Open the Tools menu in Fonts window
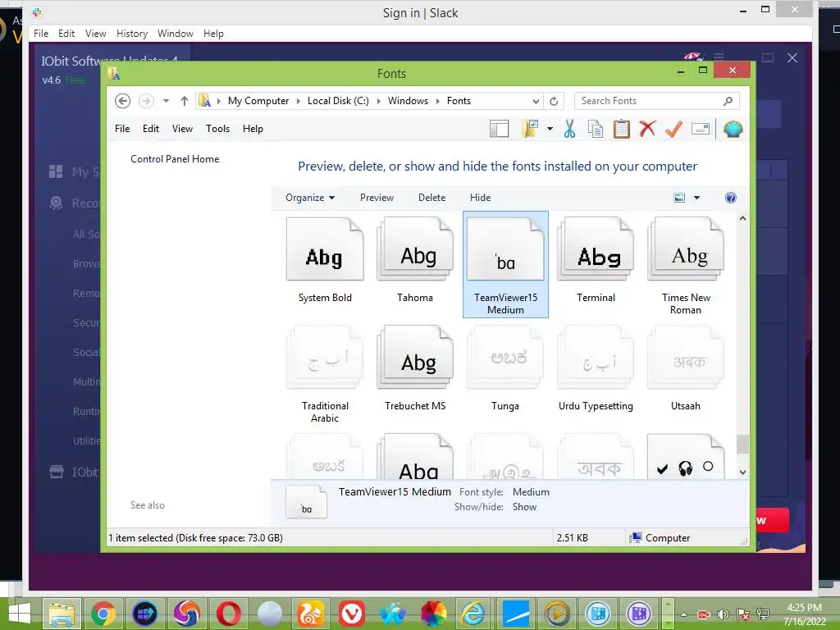 pos(217,129)
